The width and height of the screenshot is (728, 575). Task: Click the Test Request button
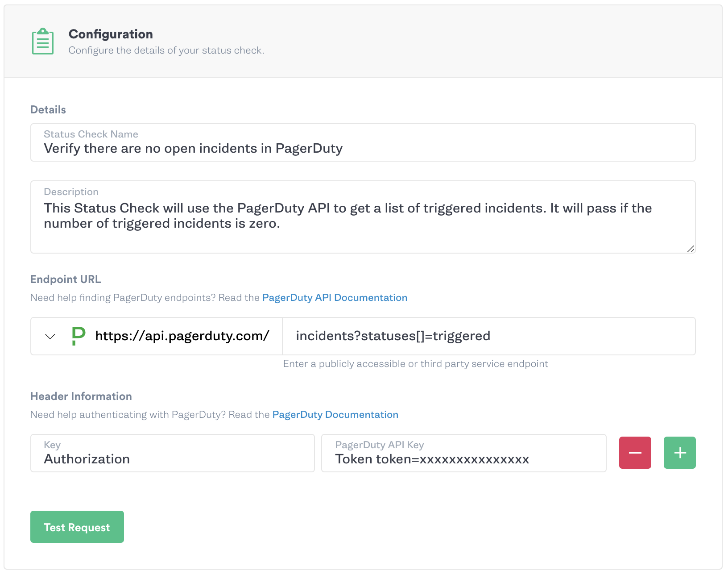pos(76,527)
